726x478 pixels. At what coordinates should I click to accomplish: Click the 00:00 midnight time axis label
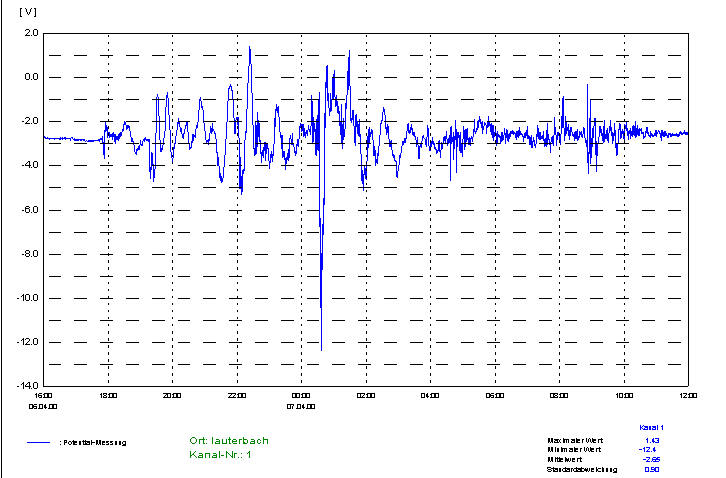coord(301,396)
